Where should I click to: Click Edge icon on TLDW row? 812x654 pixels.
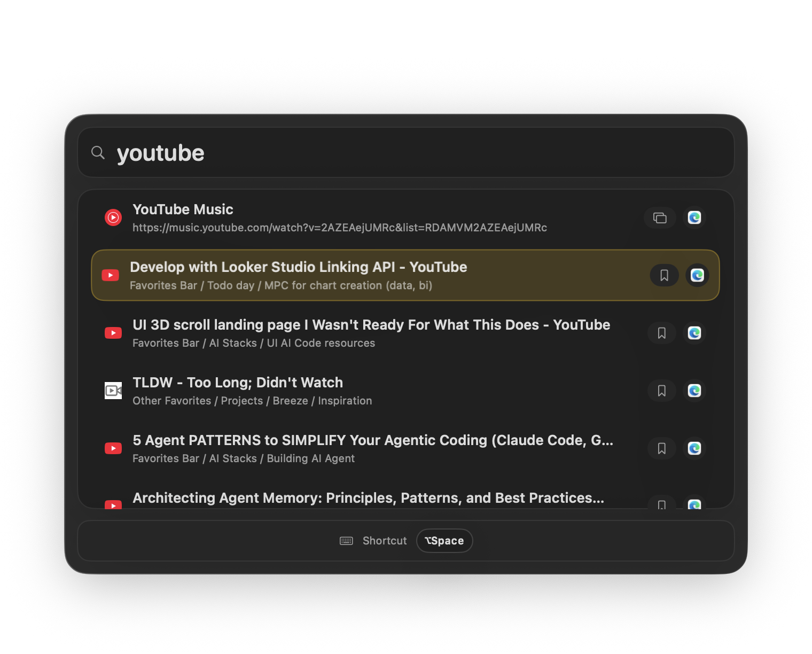[x=694, y=391]
